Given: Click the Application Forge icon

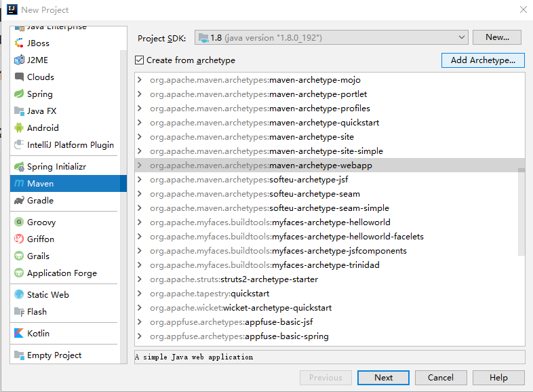Looking at the screenshot, I should pyautogui.click(x=19, y=273).
